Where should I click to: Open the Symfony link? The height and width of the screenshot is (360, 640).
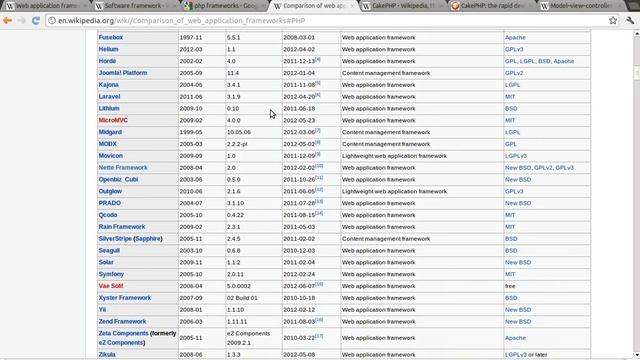point(111,274)
